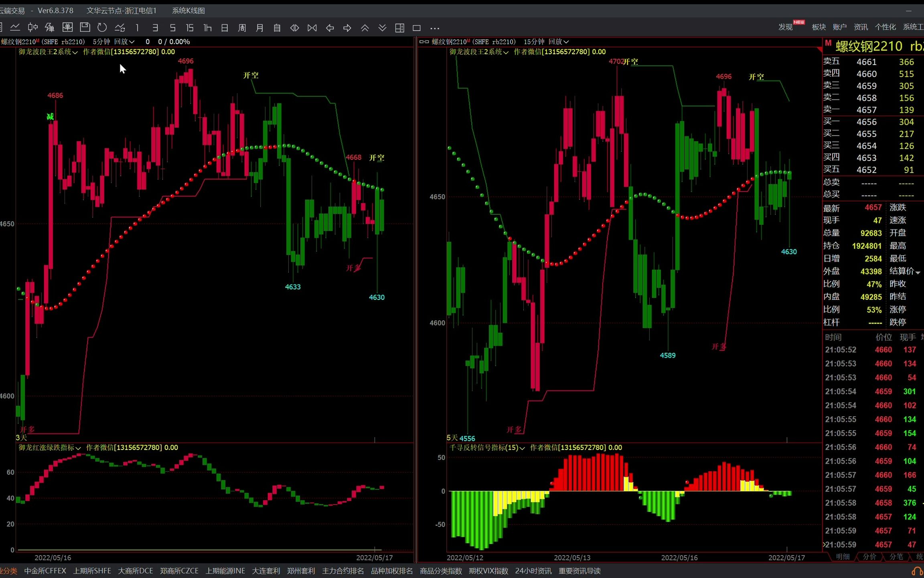Open the 资讯 menu

pyautogui.click(x=861, y=27)
